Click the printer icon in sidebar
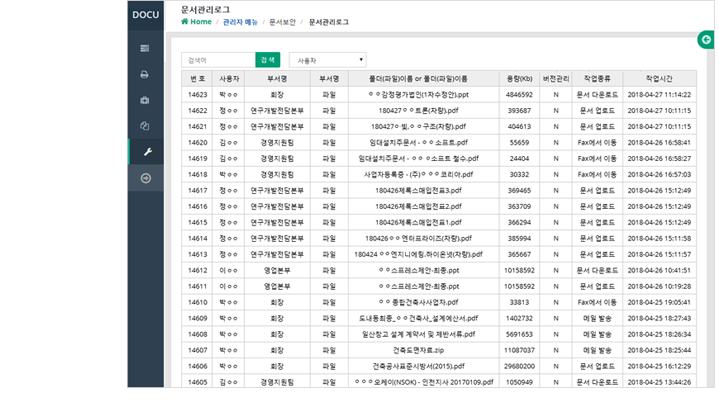719x412 pixels. coord(145,74)
